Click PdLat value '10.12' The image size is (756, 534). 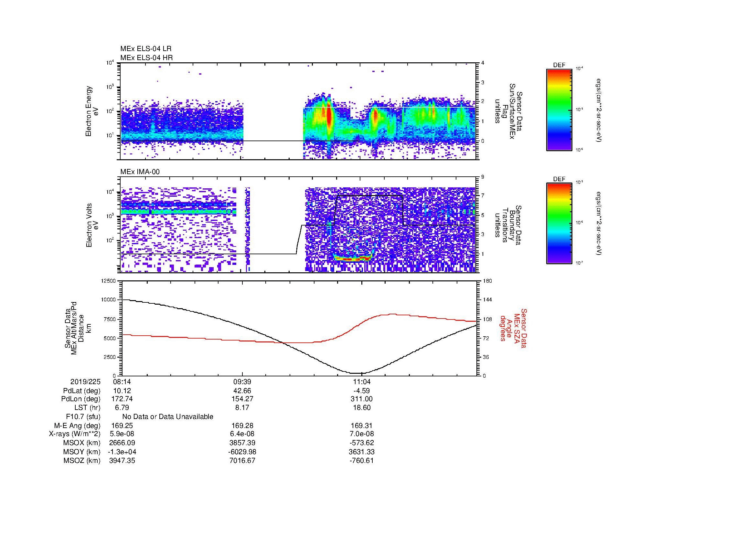(122, 391)
